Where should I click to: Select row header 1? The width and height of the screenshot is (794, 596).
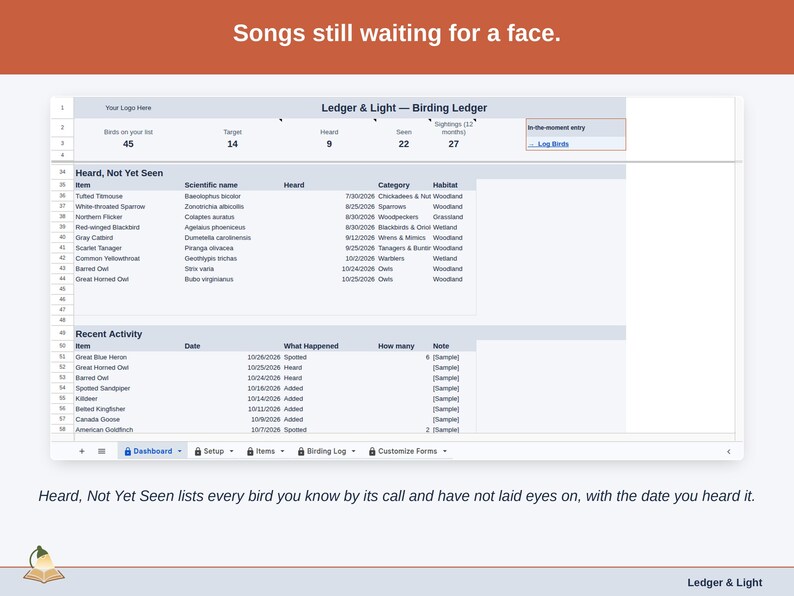[x=62, y=108]
